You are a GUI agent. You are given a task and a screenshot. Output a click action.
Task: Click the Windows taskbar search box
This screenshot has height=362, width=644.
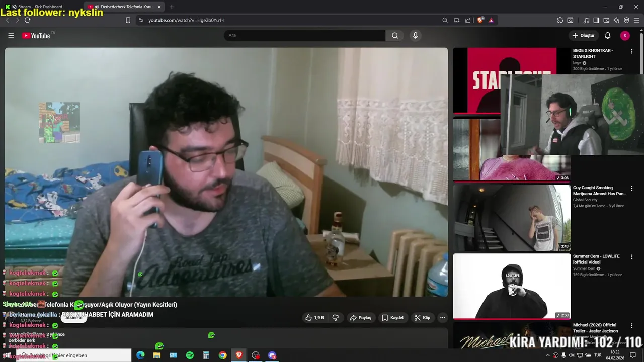coord(74,355)
